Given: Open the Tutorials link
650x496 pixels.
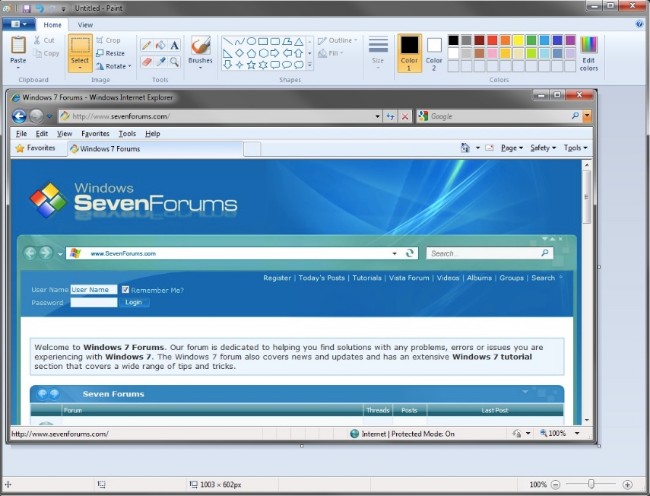Looking at the screenshot, I should 367,278.
